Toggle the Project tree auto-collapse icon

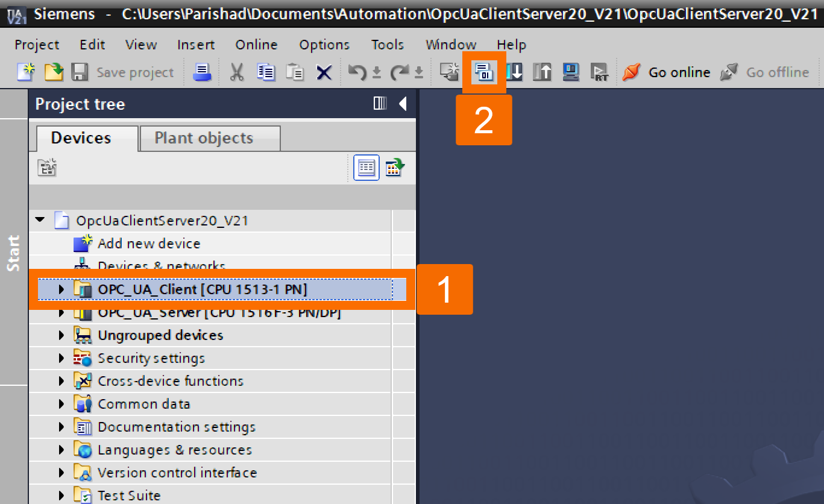[x=380, y=104]
